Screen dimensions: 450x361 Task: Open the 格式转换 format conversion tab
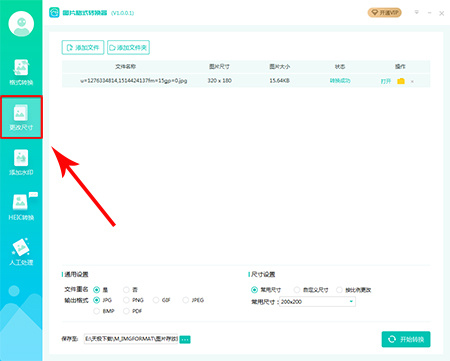[x=21, y=72]
